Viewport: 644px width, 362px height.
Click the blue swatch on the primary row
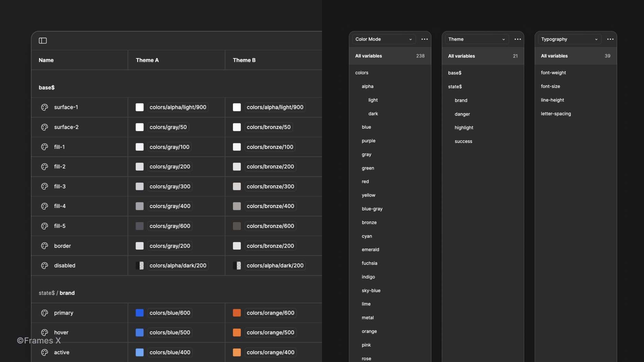click(140, 313)
